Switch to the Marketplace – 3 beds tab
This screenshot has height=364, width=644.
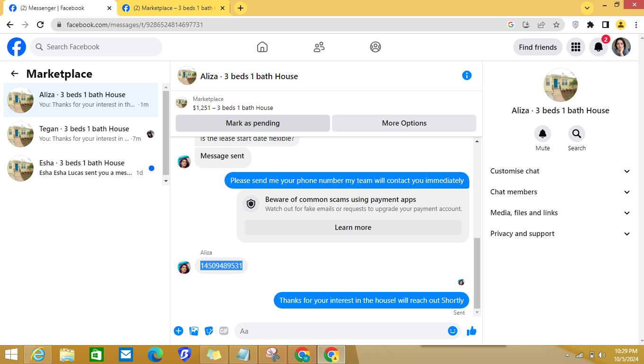[174, 8]
